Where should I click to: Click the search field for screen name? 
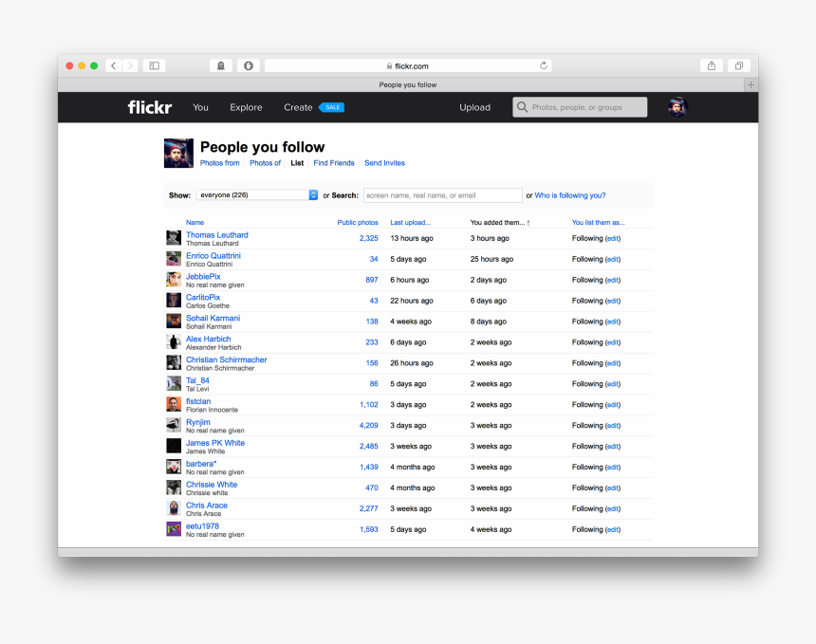click(x=442, y=194)
